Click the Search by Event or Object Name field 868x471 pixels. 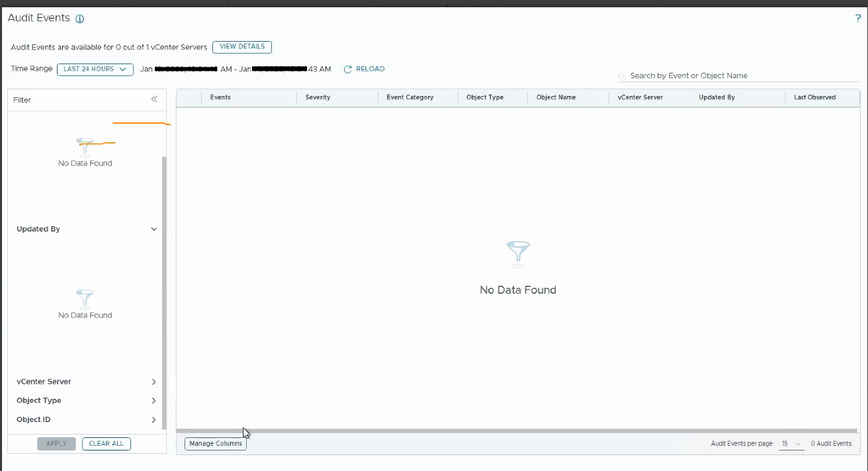pyautogui.click(x=738, y=76)
